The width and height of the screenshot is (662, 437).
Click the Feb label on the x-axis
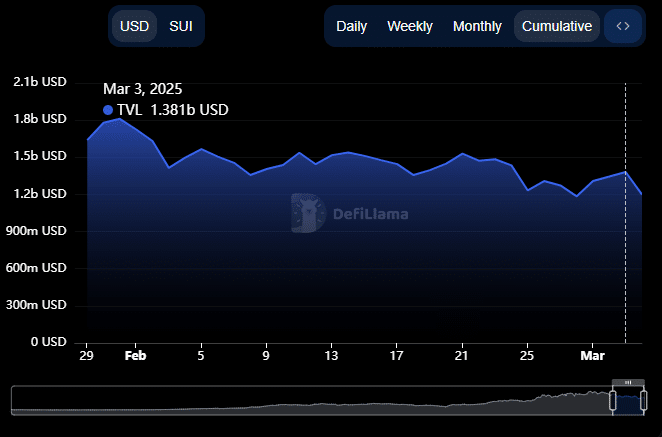[136, 356]
